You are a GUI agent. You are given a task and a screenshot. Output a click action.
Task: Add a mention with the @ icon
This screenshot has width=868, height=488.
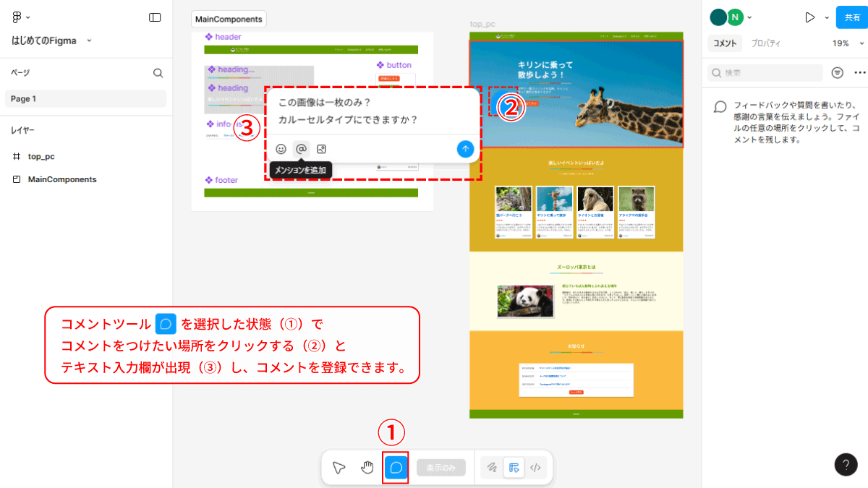302,149
